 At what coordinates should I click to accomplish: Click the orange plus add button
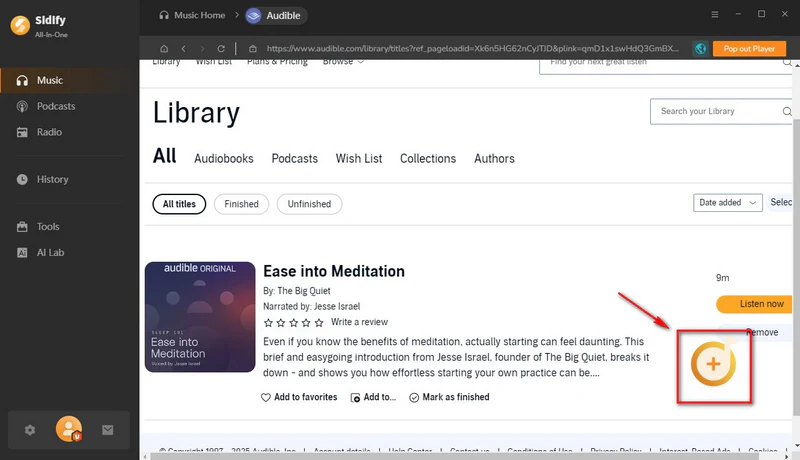(713, 364)
